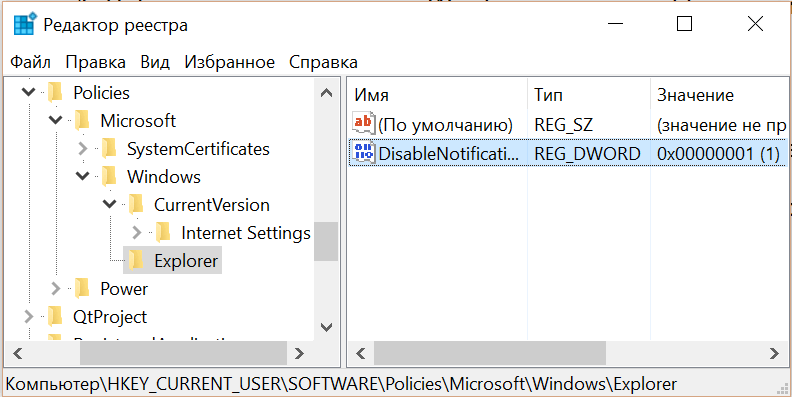Click the 'ab' string value icon of default entry
The height and width of the screenshot is (397, 792).
point(364,124)
